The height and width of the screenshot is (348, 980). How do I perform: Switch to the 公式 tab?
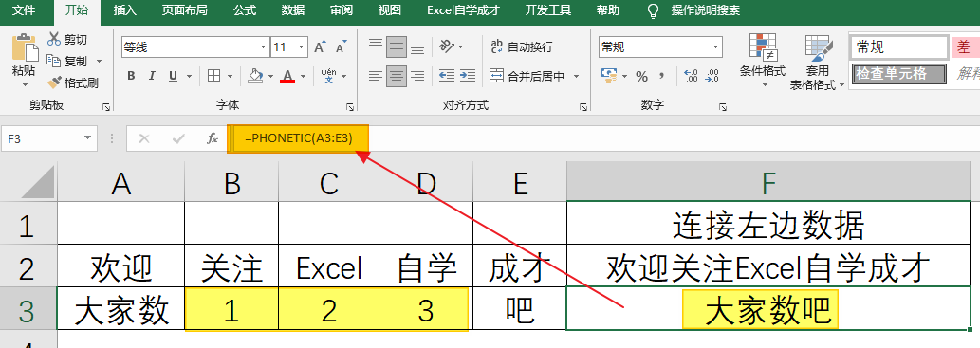245,10
